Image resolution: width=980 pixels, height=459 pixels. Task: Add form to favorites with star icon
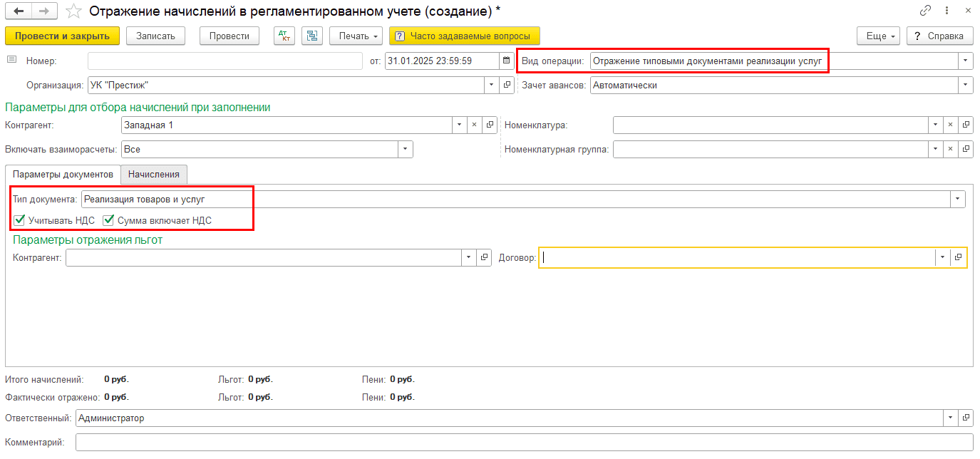[x=73, y=11]
